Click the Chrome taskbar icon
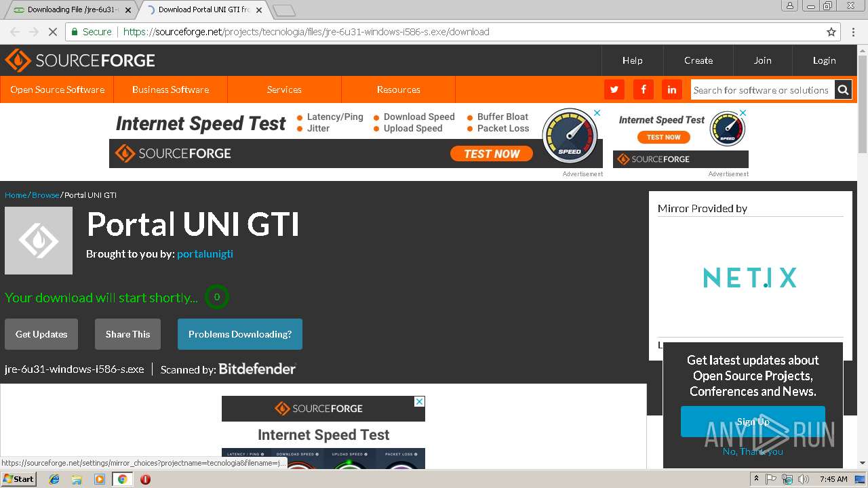Screen dimensions: 868x488 pyautogui.click(x=122, y=479)
